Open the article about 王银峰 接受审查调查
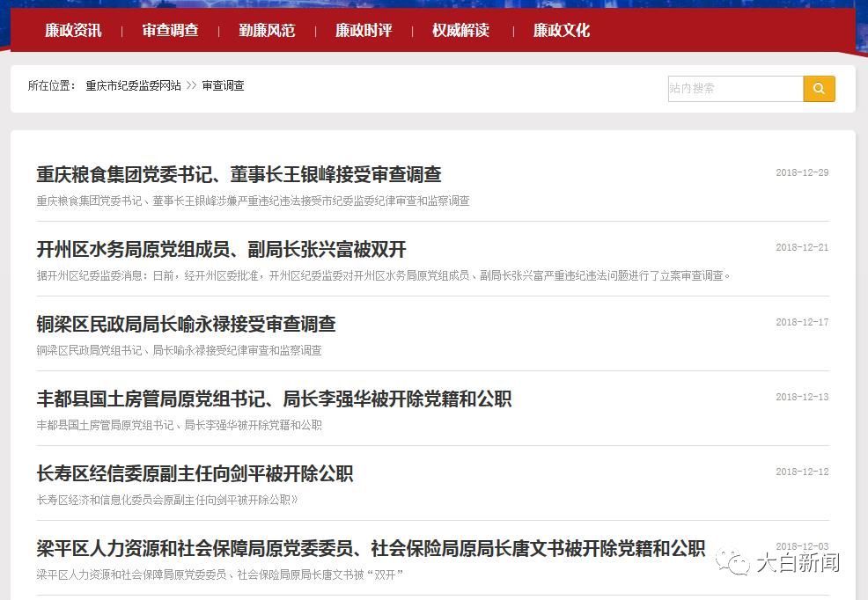This screenshot has height=600, width=868. click(x=238, y=173)
